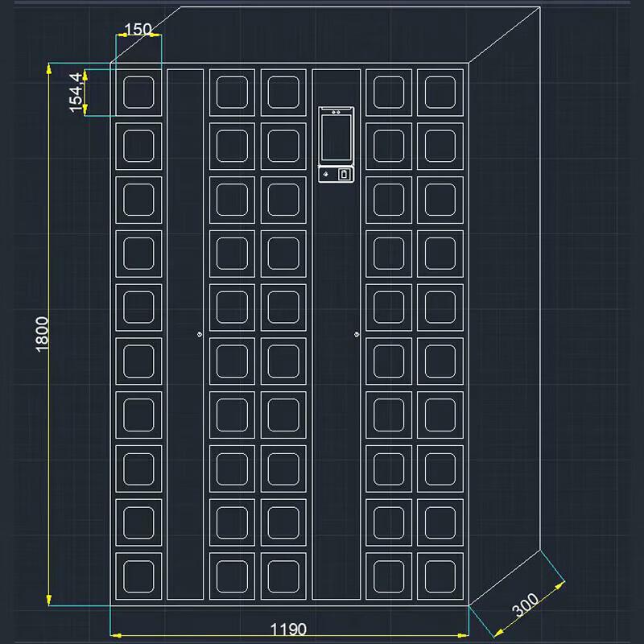
Task: Click the fingerprint sensor box below the screen
Action: (x=345, y=175)
